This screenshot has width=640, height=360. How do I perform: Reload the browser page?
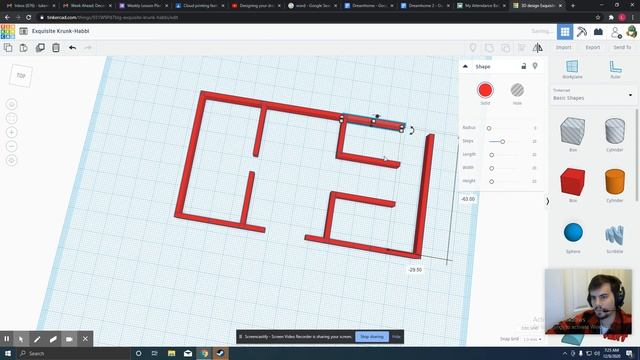(29, 18)
